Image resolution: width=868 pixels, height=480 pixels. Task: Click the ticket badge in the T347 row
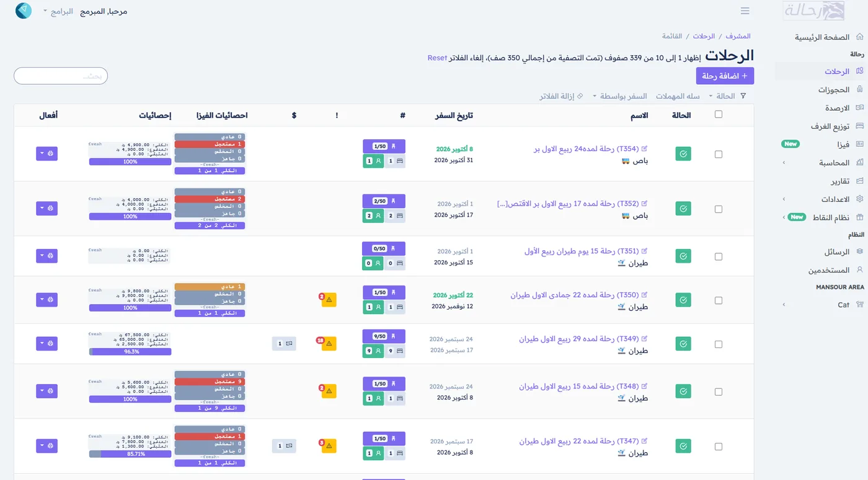[x=284, y=446]
